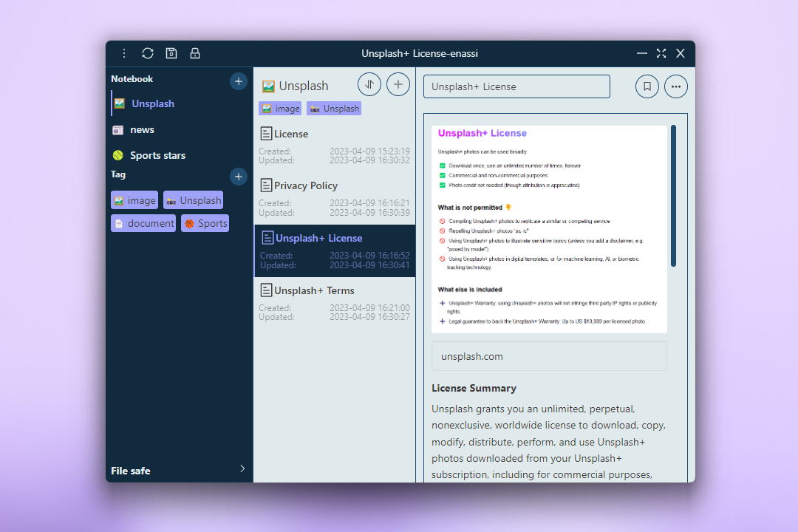Open the Privacy Policy note

(335, 199)
